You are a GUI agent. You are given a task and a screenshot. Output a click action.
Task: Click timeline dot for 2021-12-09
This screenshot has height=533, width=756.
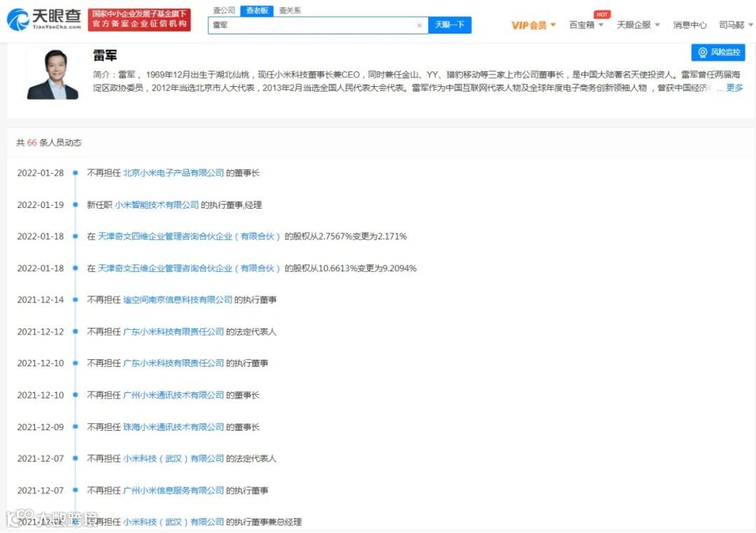(x=75, y=427)
